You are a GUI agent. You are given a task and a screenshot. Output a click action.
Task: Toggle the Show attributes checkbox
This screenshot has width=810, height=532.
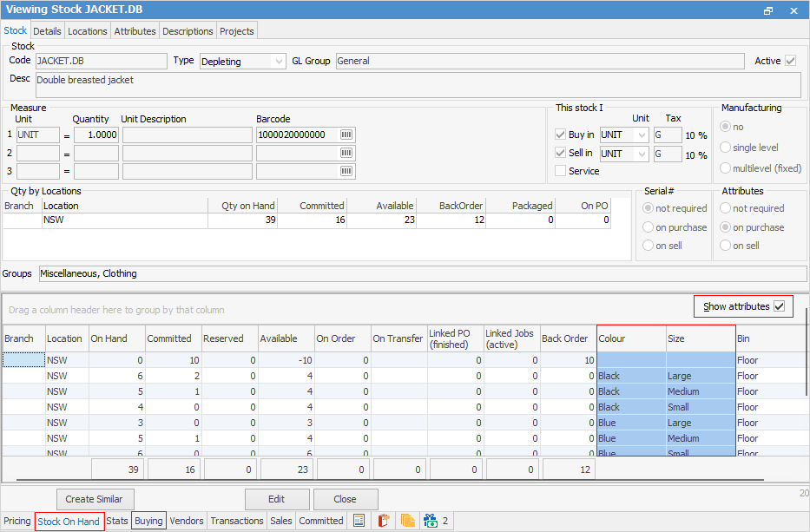[779, 306]
